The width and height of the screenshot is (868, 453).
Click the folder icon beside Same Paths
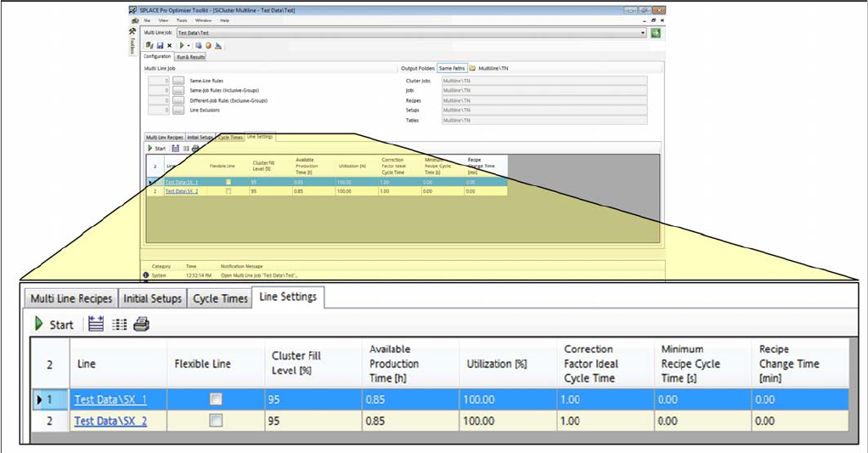click(x=472, y=68)
